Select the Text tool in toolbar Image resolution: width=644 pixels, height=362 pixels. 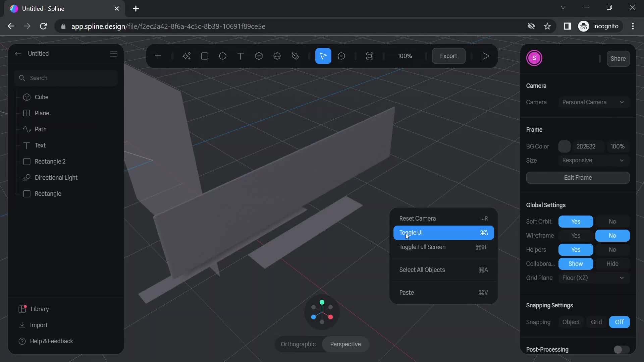click(240, 56)
